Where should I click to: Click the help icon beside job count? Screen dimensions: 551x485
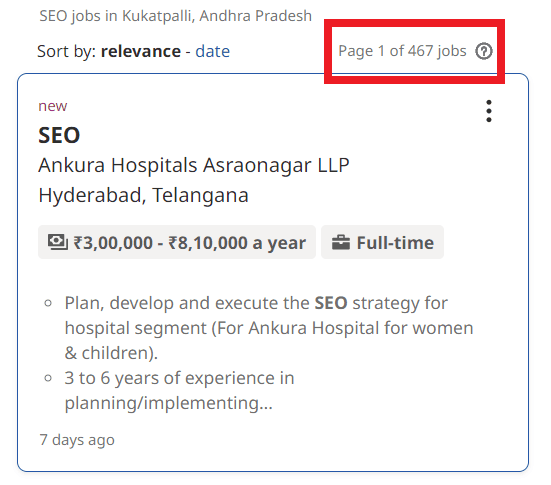point(484,51)
